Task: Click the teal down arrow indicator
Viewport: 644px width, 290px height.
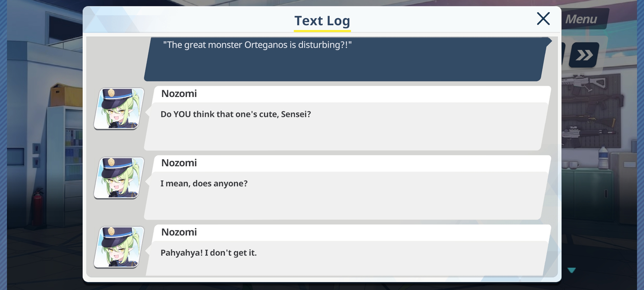Action: (x=572, y=270)
